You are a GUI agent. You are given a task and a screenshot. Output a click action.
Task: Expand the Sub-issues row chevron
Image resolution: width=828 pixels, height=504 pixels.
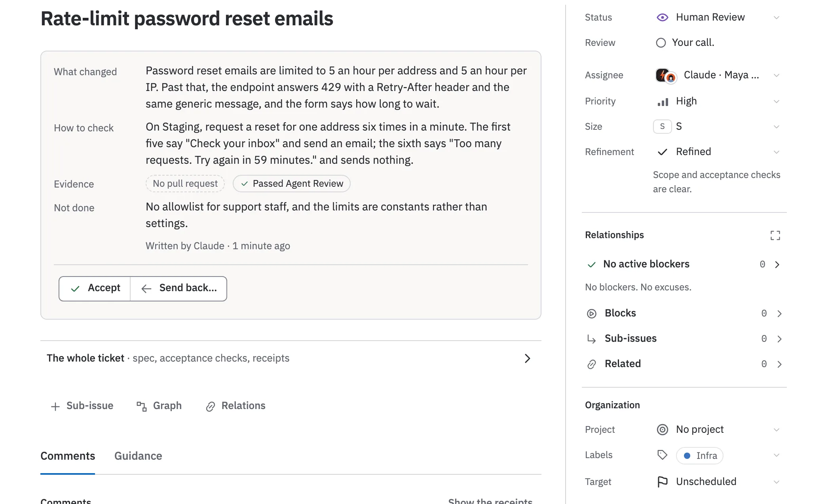[x=779, y=339]
